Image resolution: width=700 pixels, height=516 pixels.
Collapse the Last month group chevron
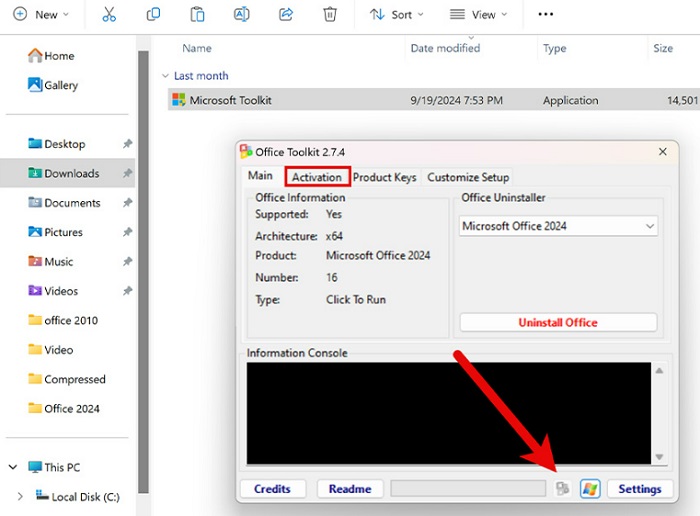(165, 76)
